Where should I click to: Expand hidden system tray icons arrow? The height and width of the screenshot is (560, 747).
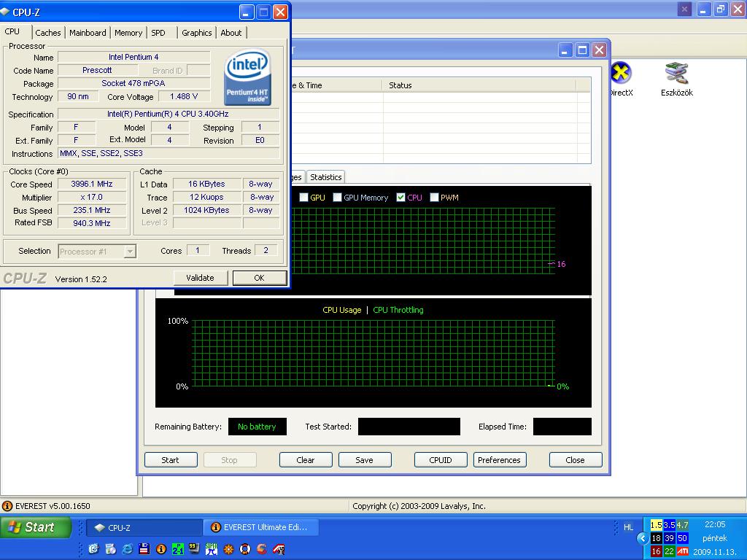tap(642, 538)
